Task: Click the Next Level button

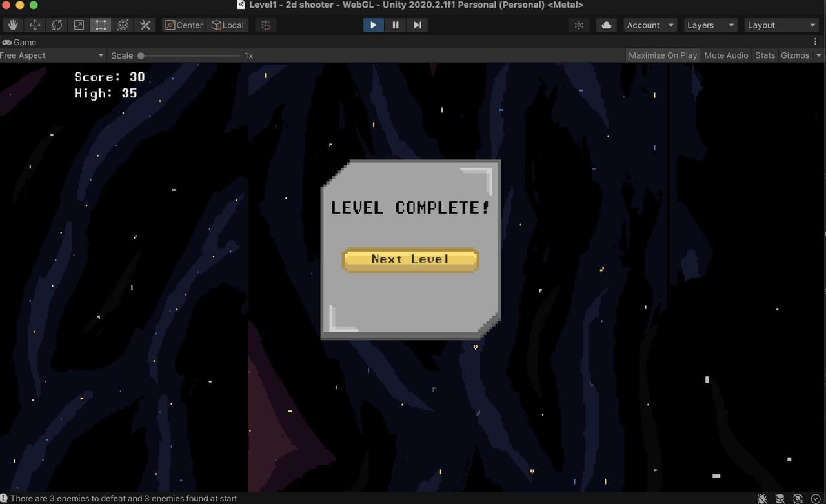Action: pos(410,259)
